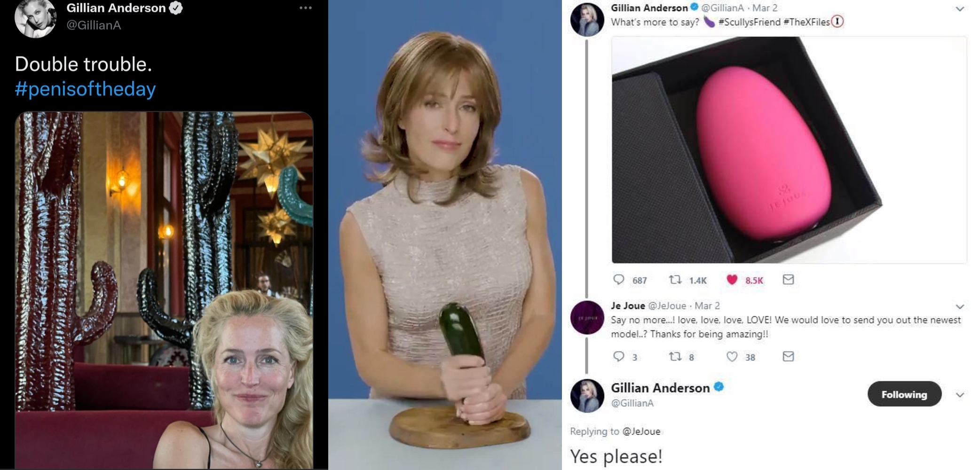Click the reply icon showing 687

point(619,280)
